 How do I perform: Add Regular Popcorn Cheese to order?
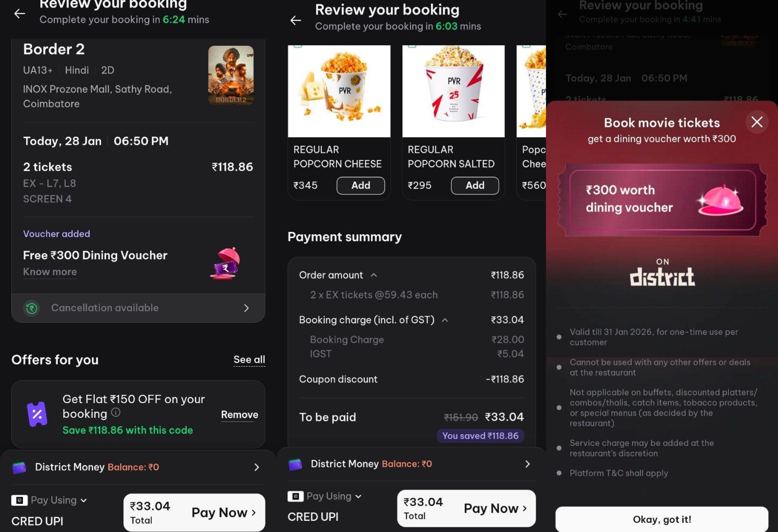pos(361,185)
